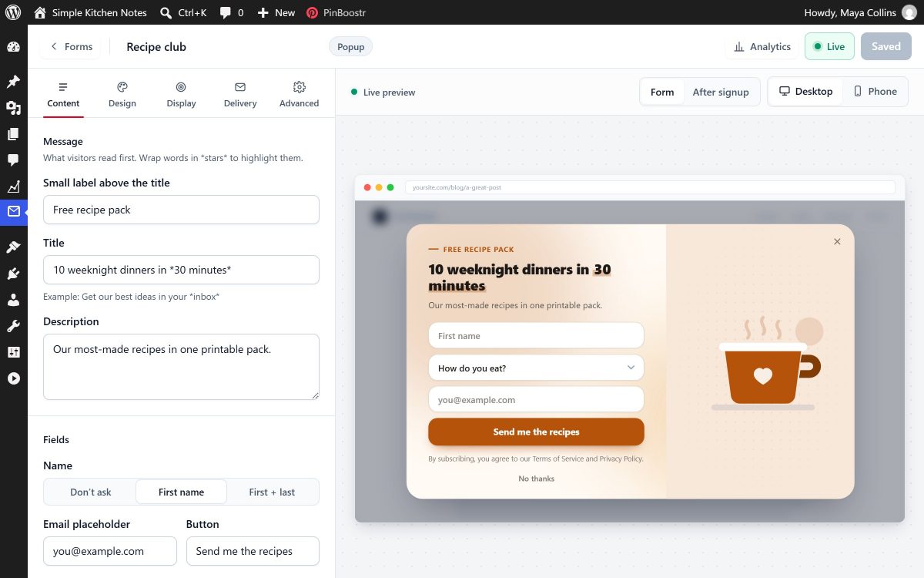Open Comments speech bubble sidebar icon

click(x=13, y=160)
